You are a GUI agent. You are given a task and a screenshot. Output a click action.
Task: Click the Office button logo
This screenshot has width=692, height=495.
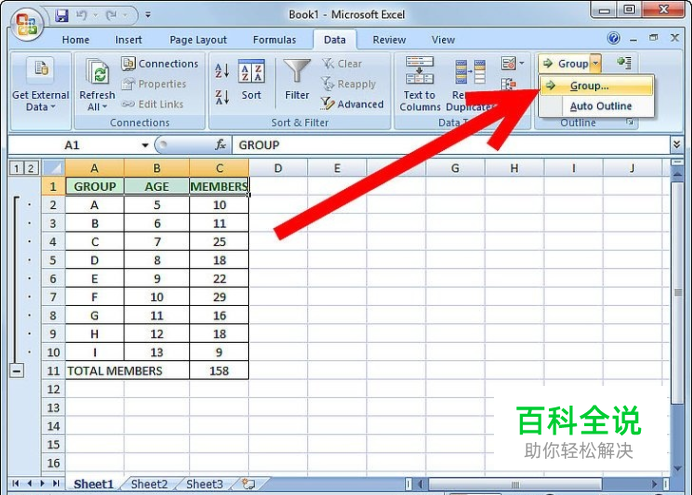pos(26,23)
